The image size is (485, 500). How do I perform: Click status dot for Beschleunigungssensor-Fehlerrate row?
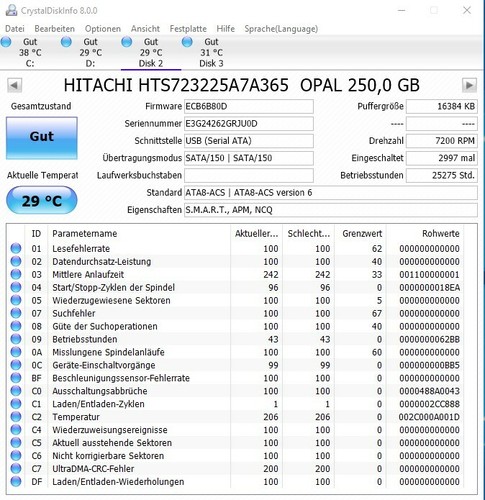point(16,378)
